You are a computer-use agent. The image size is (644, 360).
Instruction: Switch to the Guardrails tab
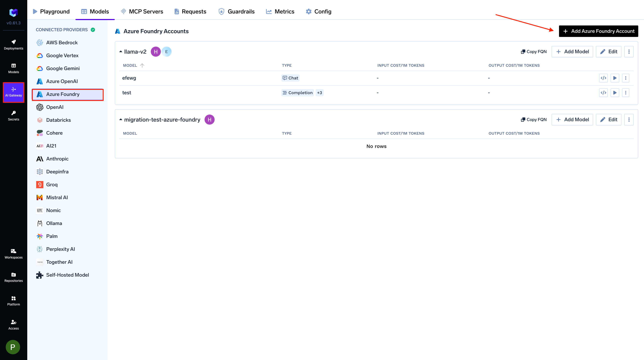click(x=236, y=11)
